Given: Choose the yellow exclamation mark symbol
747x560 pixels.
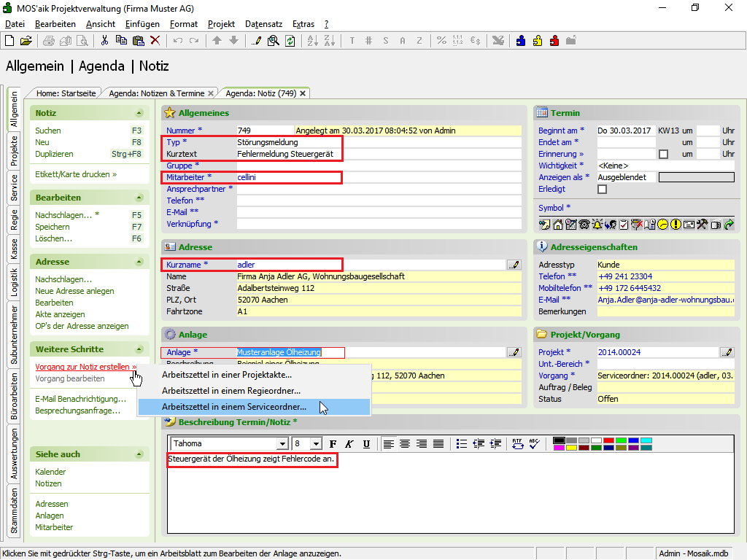Looking at the screenshot, I should pyautogui.click(x=676, y=225).
